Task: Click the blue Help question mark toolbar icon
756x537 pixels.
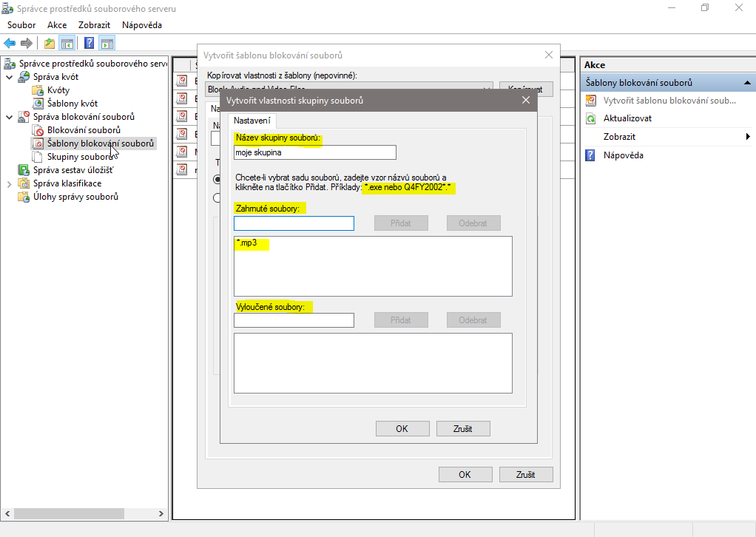Action: (x=89, y=43)
